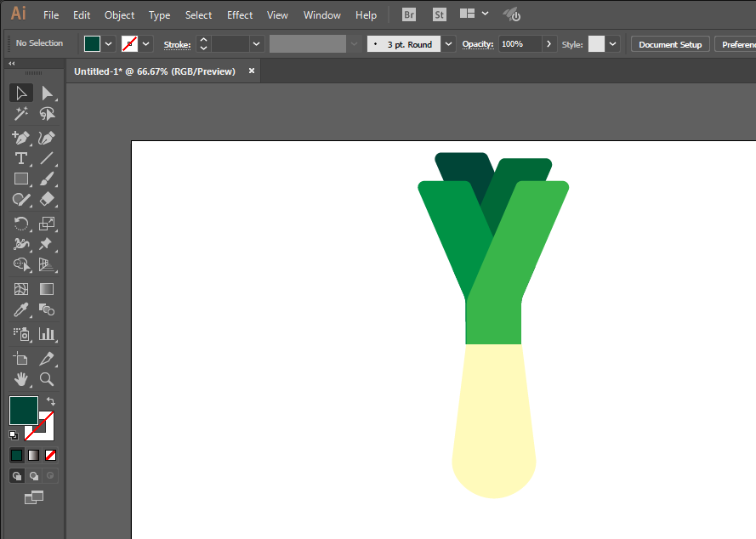The height and width of the screenshot is (539, 756).
Task: Select the Symbol Sprayer tool
Action: pos(21,333)
